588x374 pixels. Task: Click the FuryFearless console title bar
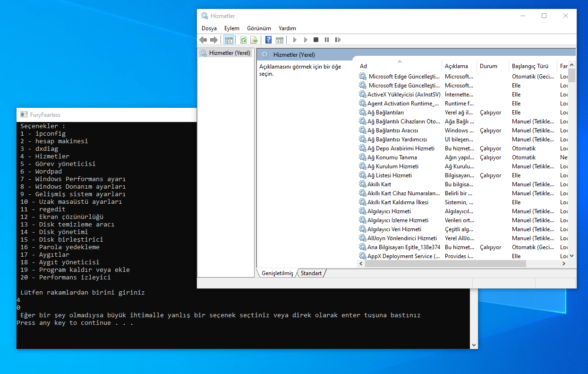point(107,114)
